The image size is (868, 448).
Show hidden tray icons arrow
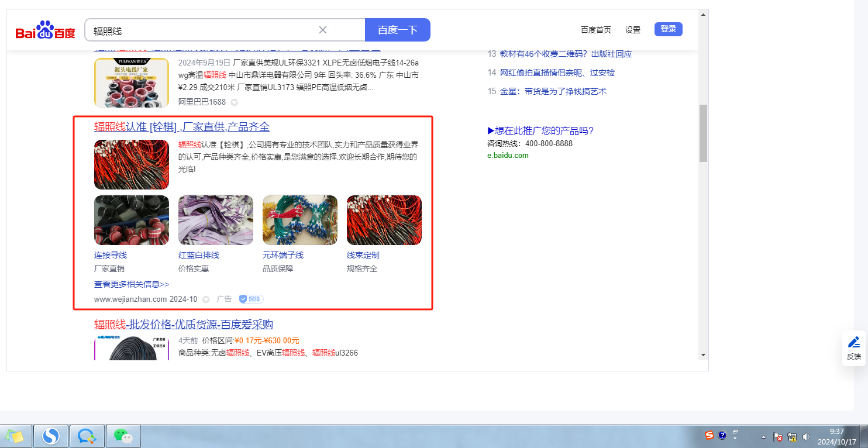[x=763, y=437]
